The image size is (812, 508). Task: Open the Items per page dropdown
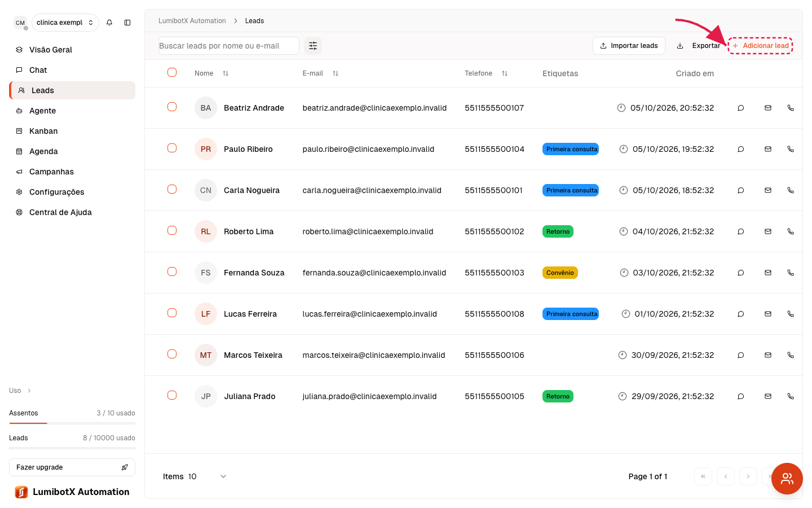coord(195,476)
